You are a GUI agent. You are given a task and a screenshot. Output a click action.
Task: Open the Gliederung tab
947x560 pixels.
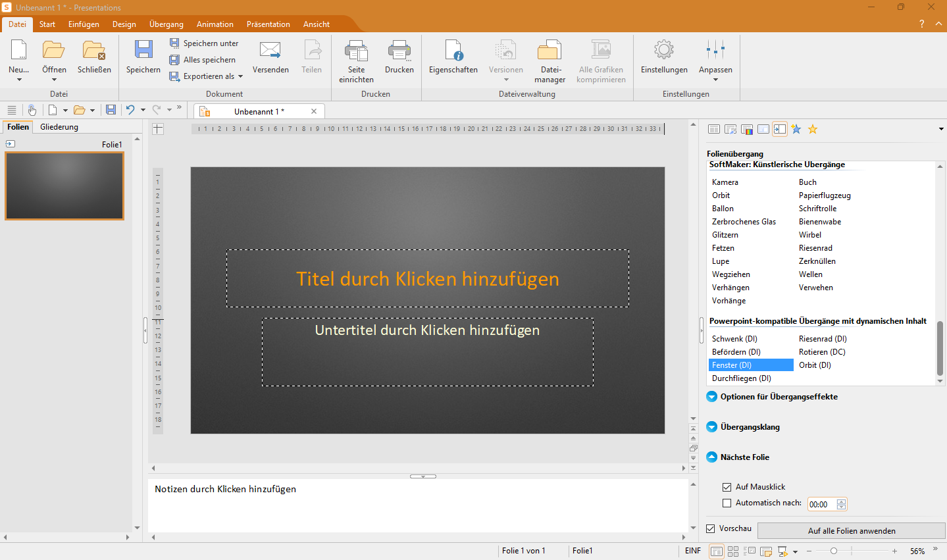59,127
